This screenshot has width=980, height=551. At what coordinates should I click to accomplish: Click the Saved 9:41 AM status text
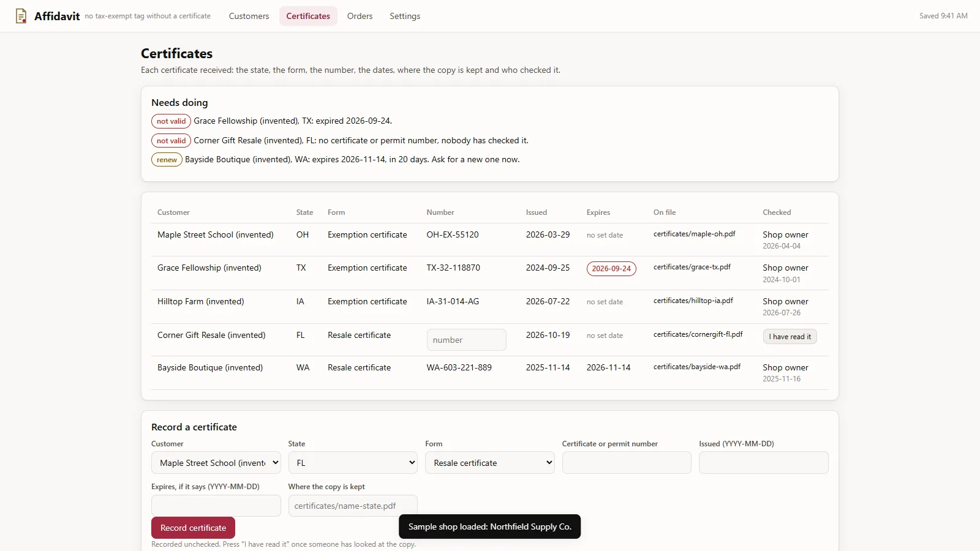943,16
